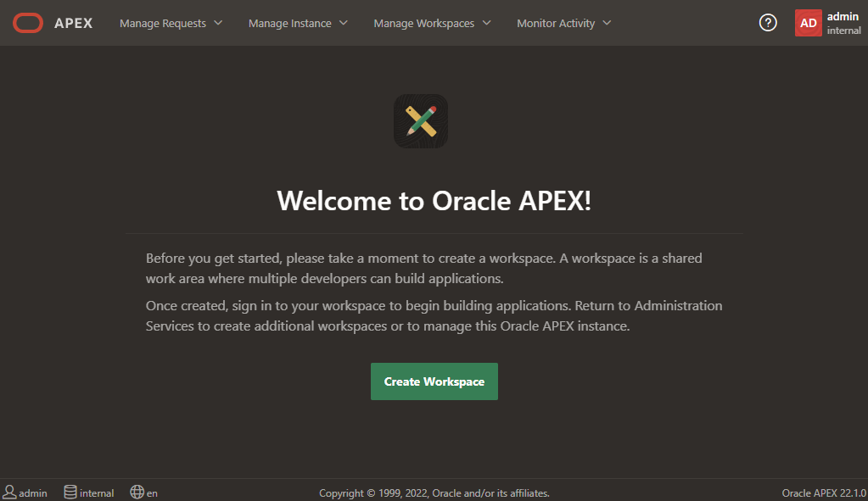Open the Manage Requests menu

click(x=163, y=23)
